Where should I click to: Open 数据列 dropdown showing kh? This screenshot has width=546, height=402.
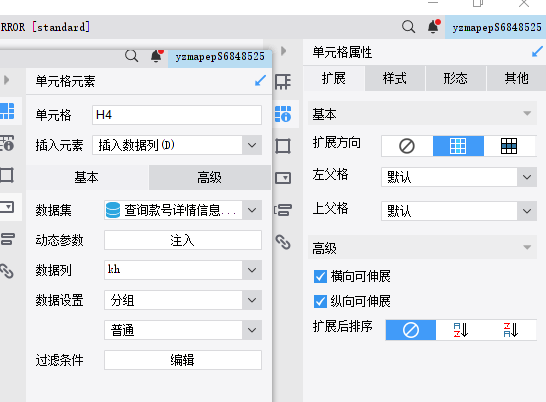252,270
